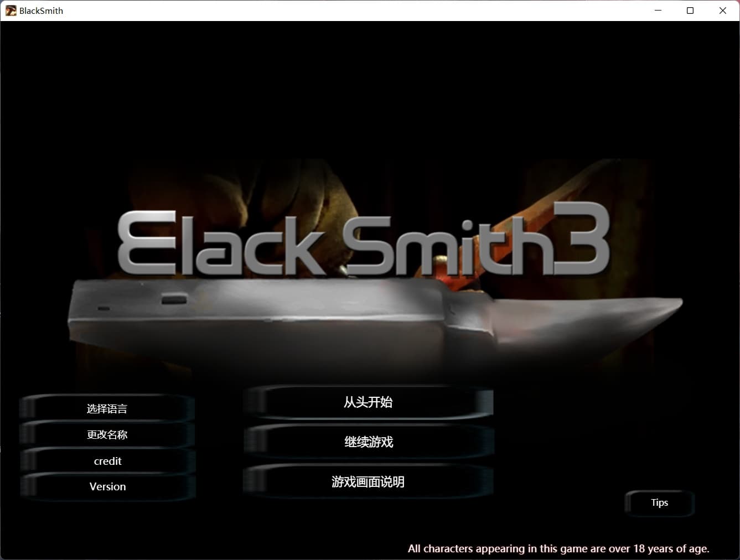740x560 pixels.
Task: Click the BlackSmith app icon in title bar
Action: point(11,11)
